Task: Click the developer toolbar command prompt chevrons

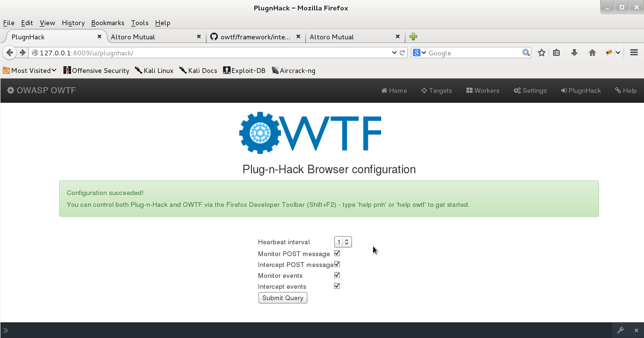Action: (x=6, y=330)
